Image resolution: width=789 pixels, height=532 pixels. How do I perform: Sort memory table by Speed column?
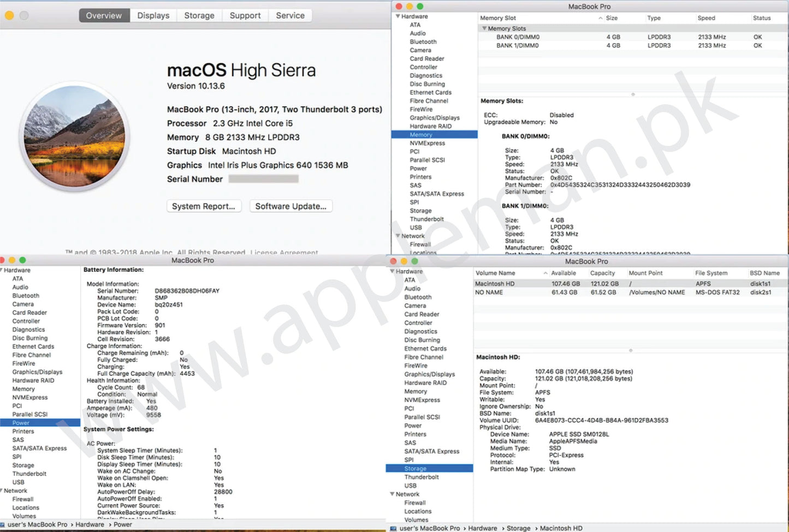(706, 18)
